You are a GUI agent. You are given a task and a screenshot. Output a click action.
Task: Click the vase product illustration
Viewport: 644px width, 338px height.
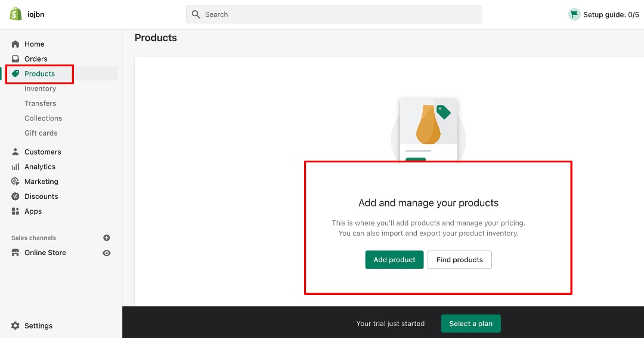tap(428, 131)
